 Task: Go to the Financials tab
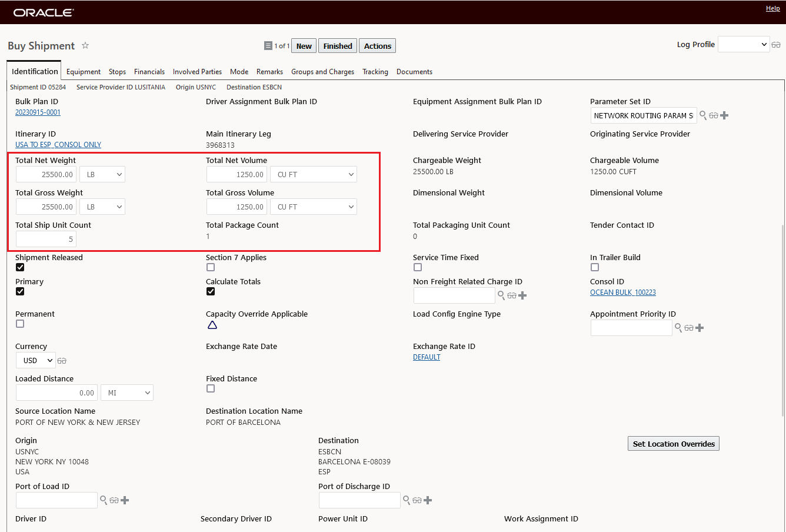pyautogui.click(x=149, y=72)
